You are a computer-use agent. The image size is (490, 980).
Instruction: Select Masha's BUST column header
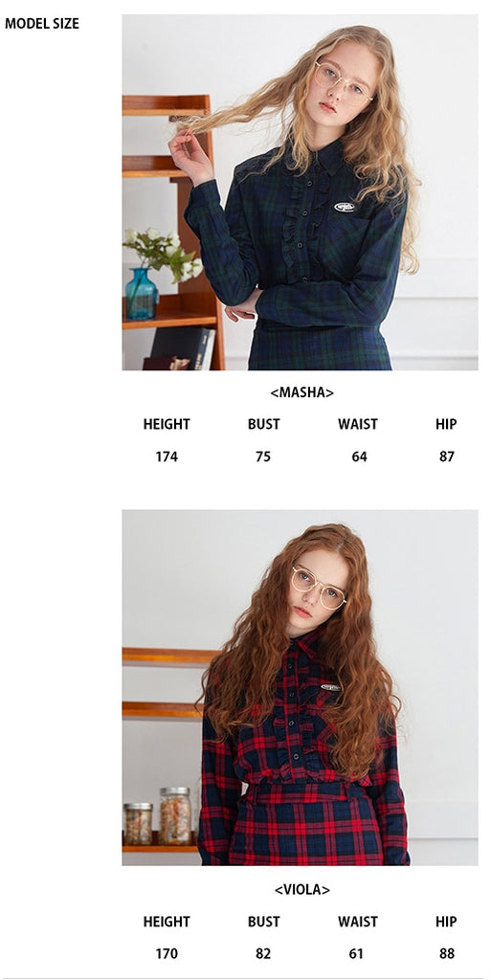pos(263,424)
